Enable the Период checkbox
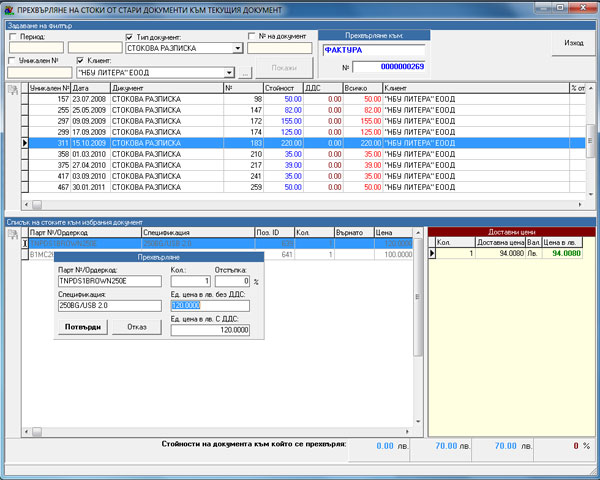The width and height of the screenshot is (600, 480). tap(13, 36)
